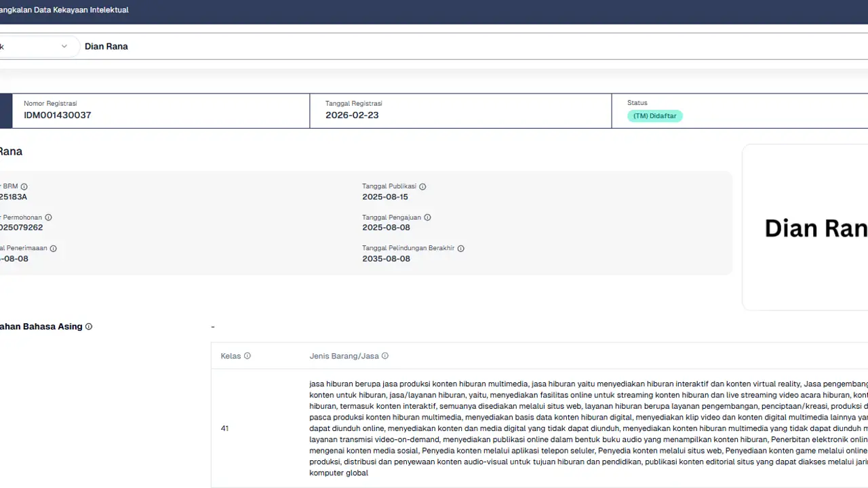
Task: Click the info icon beside Nomor BRM
Action: (24, 186)
